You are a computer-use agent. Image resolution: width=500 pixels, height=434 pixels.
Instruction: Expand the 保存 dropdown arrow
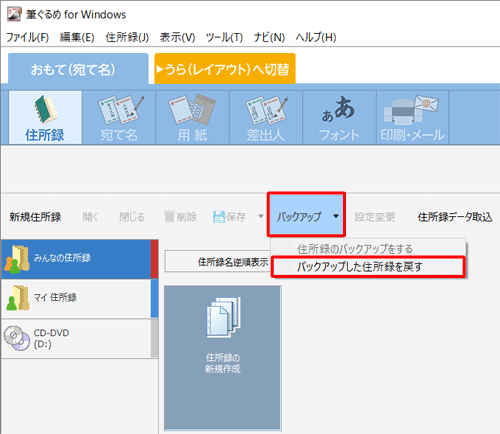coord(261,216)
